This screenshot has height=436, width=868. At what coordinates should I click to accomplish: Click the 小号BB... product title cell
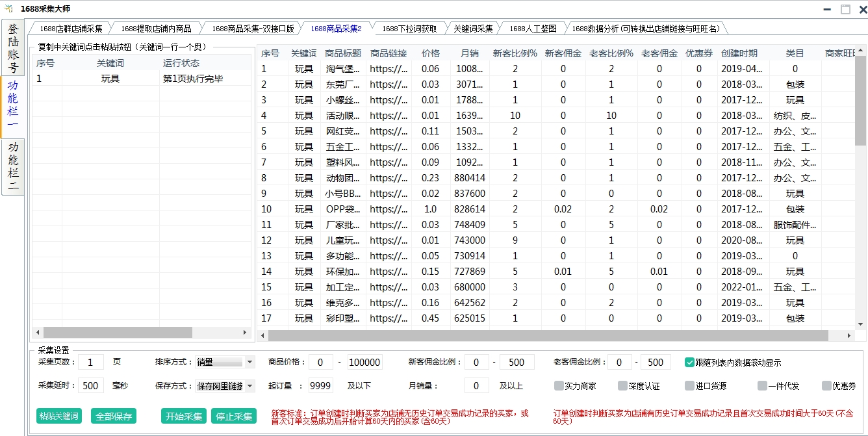coord(343,194)
